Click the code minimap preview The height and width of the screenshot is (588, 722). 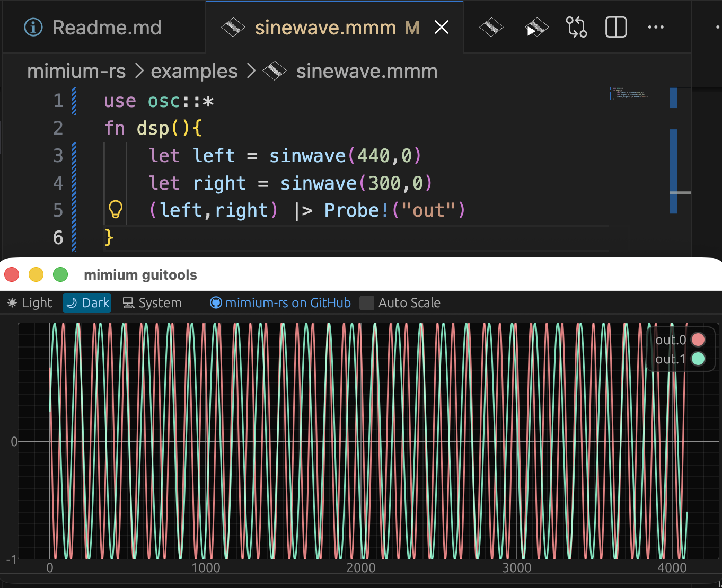tap(629, 94)
